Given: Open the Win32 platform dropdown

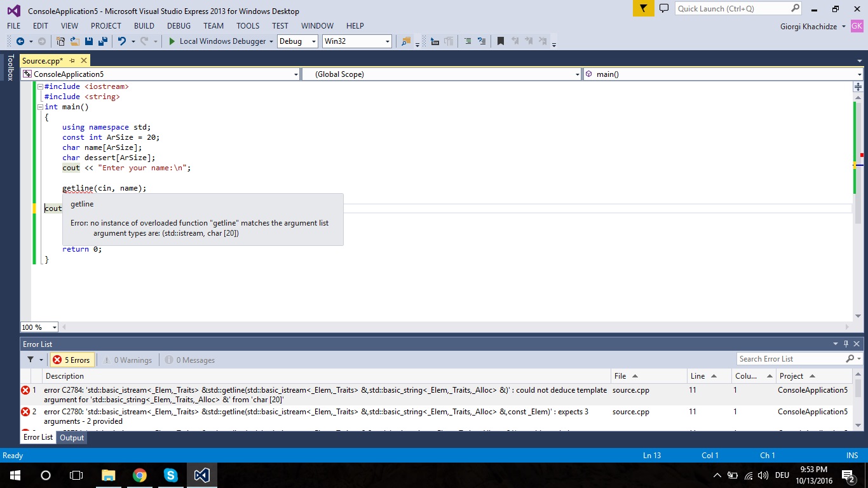Looking at the screenshot, I should 356,41.
